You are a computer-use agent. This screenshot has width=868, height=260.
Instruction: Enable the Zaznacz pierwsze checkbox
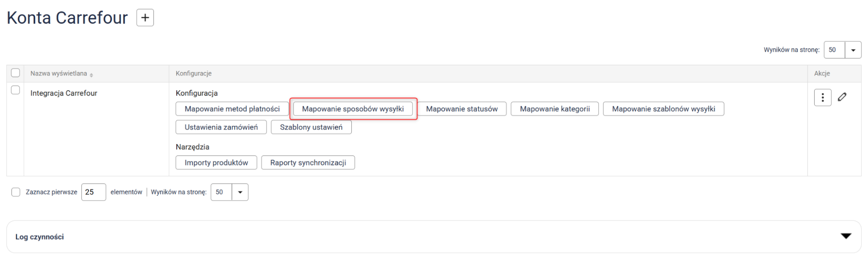[16, 192]
